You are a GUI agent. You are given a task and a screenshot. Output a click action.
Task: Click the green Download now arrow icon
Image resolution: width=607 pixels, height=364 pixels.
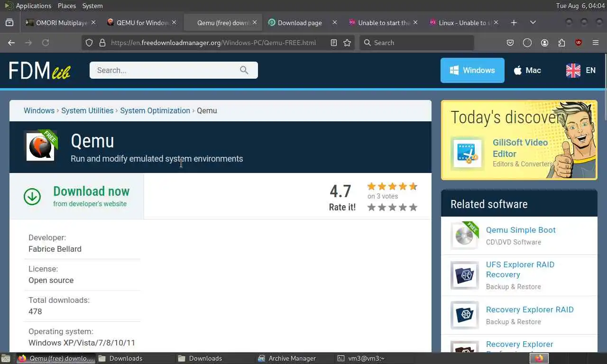(x=32, y=196)
